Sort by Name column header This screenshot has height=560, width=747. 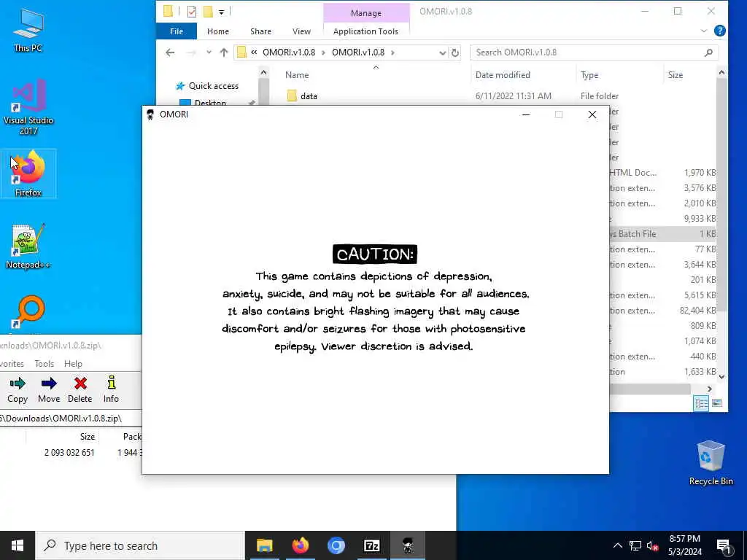[x=297, y=75]
